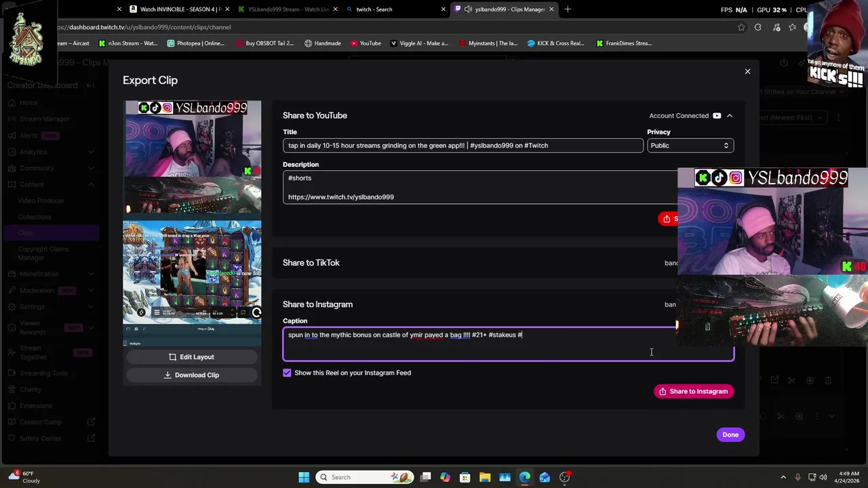Screen dimensions: 868x488
Task: Bookmark this page with the star icon
Action: [741, 27]
